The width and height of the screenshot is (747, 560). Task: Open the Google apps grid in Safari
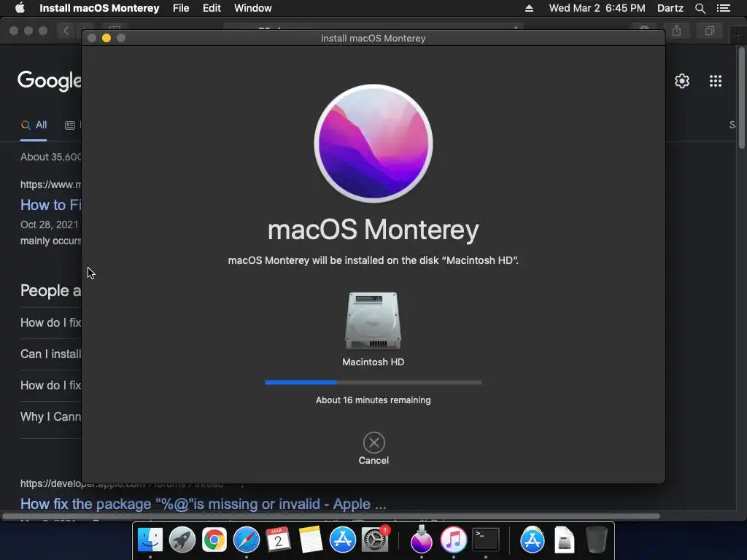(716, 81)
